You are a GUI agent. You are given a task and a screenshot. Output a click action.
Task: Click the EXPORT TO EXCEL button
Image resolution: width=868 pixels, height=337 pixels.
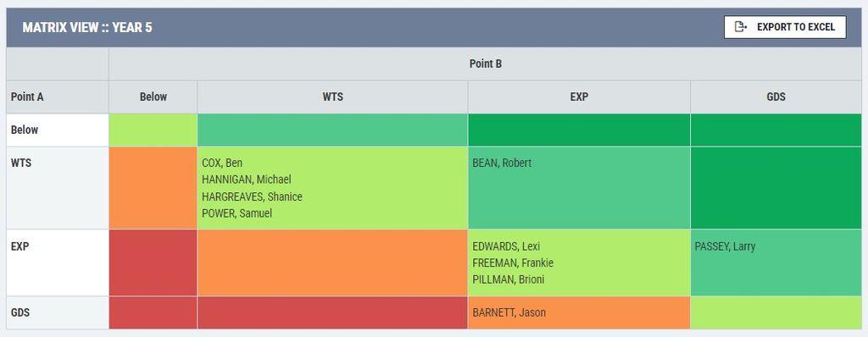[785, 27]
